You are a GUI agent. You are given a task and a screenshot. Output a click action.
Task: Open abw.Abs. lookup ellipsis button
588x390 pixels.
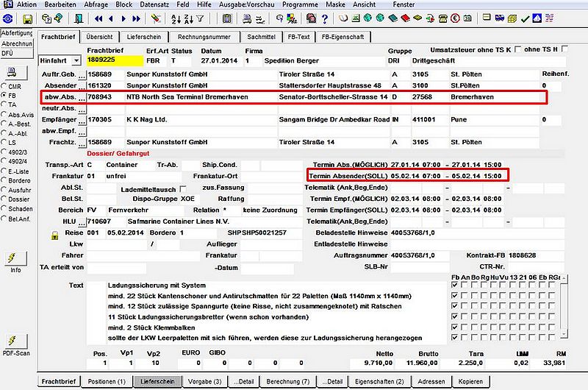[82, 98]
